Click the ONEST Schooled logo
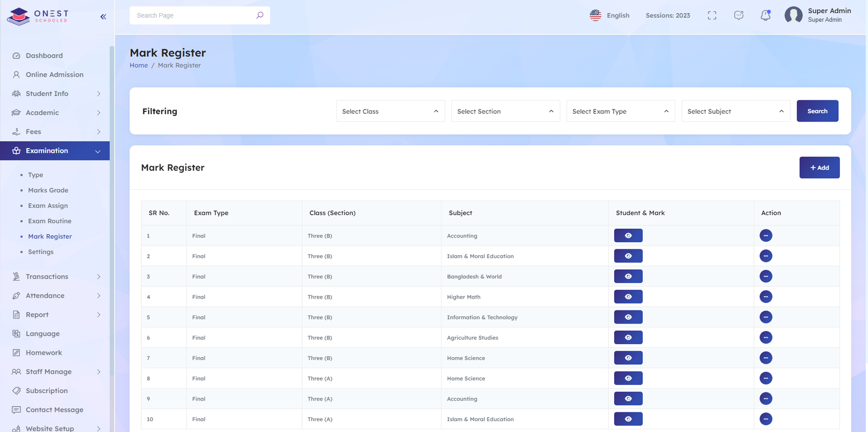This screenshot has height=432, width=868. pyautogui.click(x=38, y=16)
